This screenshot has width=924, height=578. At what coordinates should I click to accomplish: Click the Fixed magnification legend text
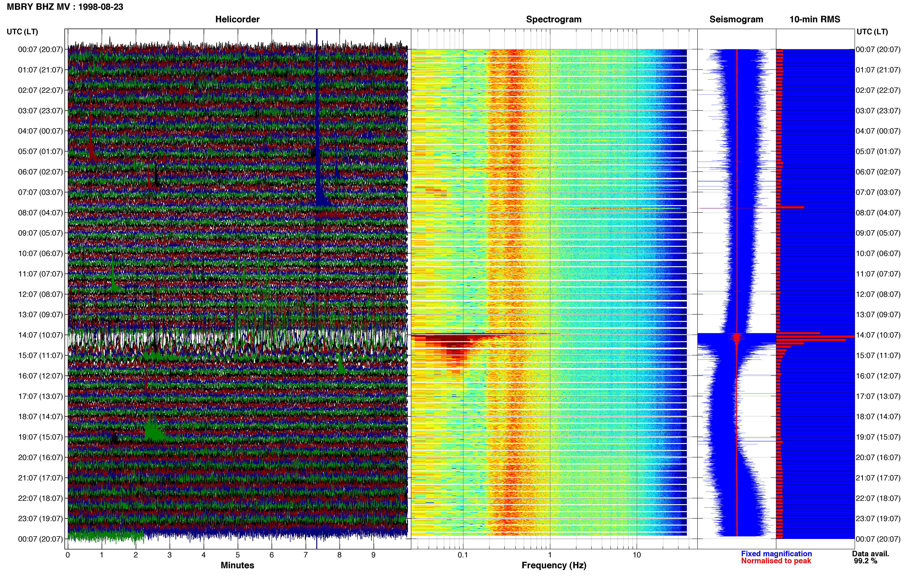[776, 554]
